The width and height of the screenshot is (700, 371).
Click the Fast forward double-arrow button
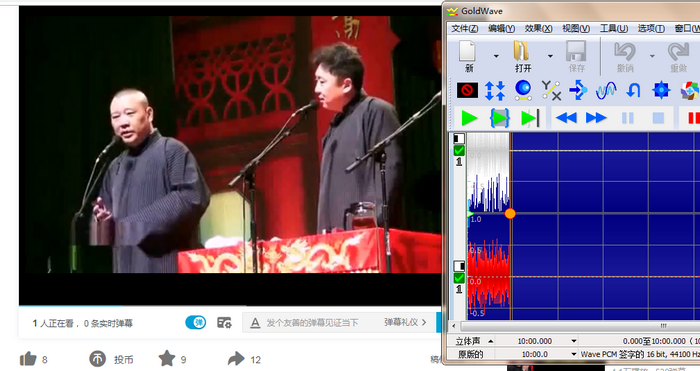pyautogui.click(x=596, y=118)
